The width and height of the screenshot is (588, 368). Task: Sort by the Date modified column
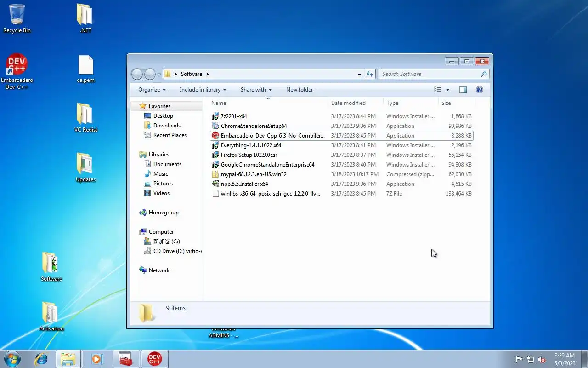pos(356,103)
